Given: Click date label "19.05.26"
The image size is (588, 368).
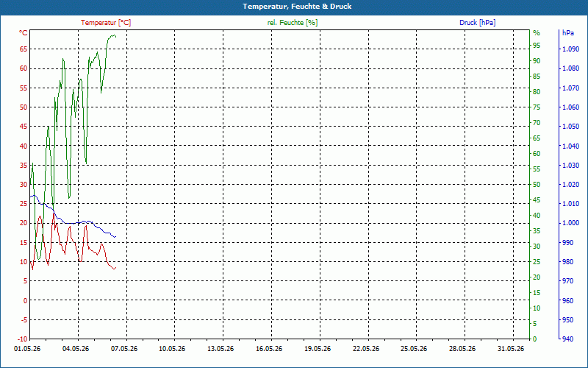Looking at the screenshot, I should click(x=318, y=349).
